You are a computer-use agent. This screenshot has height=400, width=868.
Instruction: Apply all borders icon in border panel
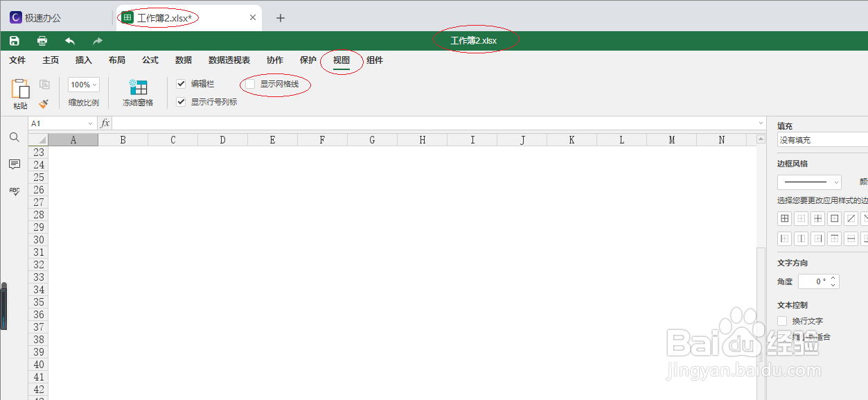coord(785,218)
